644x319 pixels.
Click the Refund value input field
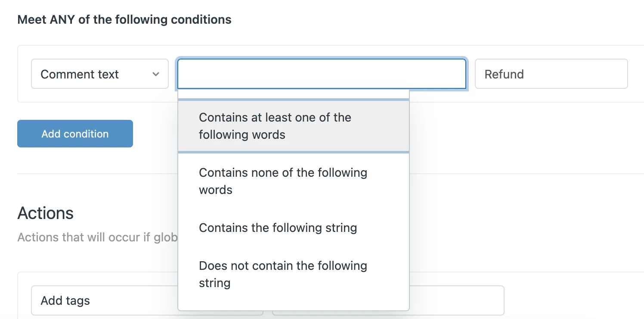551,74
